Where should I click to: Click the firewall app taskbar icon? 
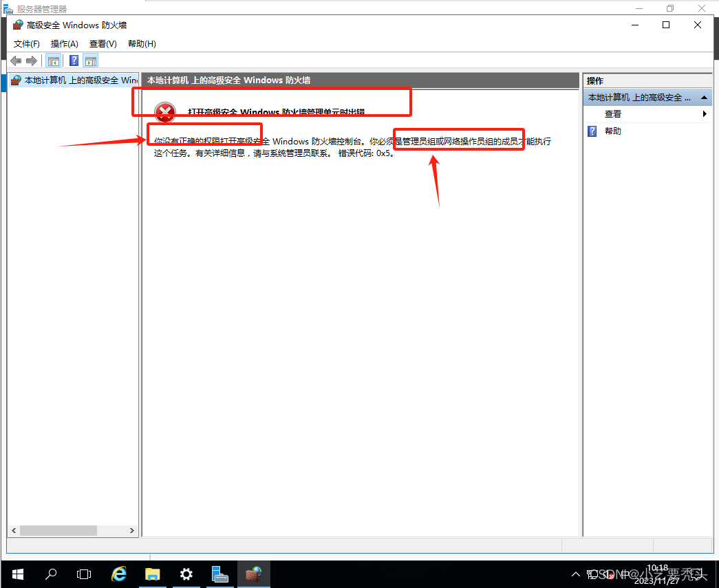[x=254, y=574]
